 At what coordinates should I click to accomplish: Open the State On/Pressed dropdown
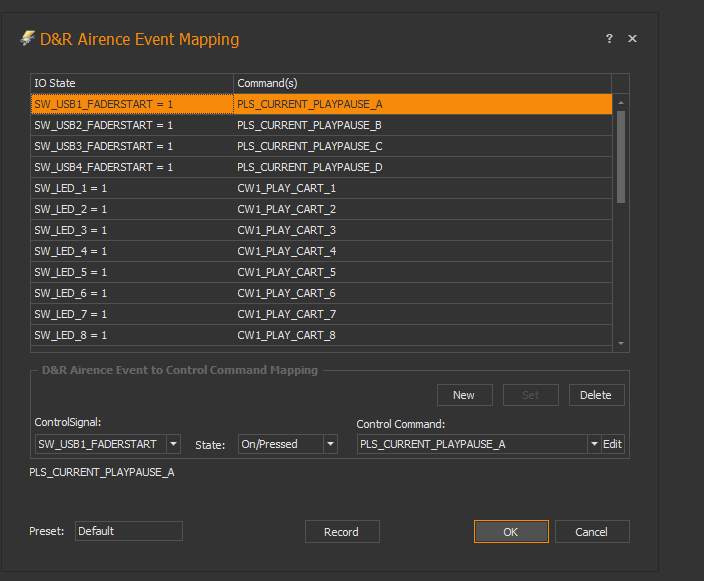point(330,444)
